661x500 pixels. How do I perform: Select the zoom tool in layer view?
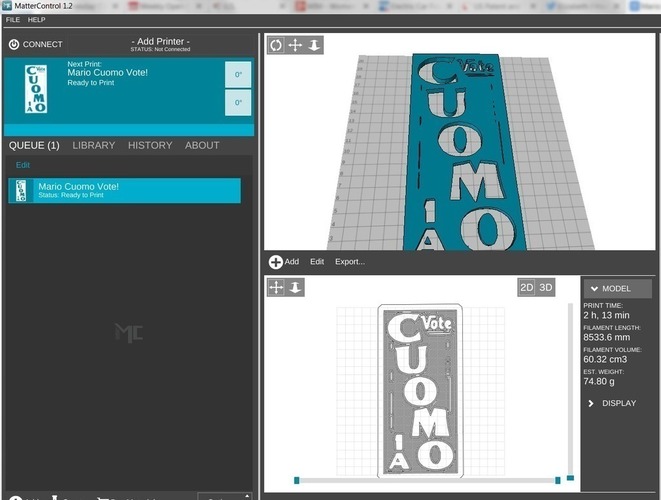click(x=296, y=288)
